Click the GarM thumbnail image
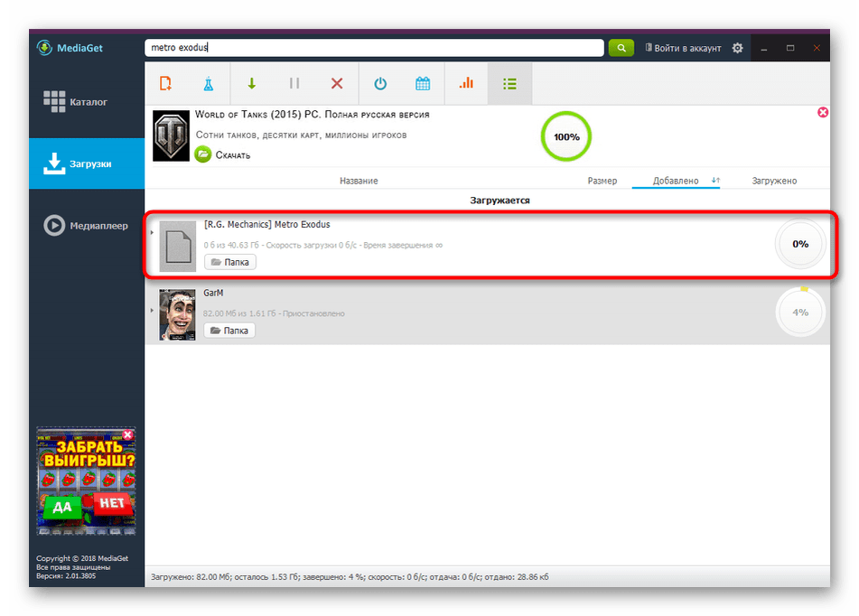 tap(178, 315)
